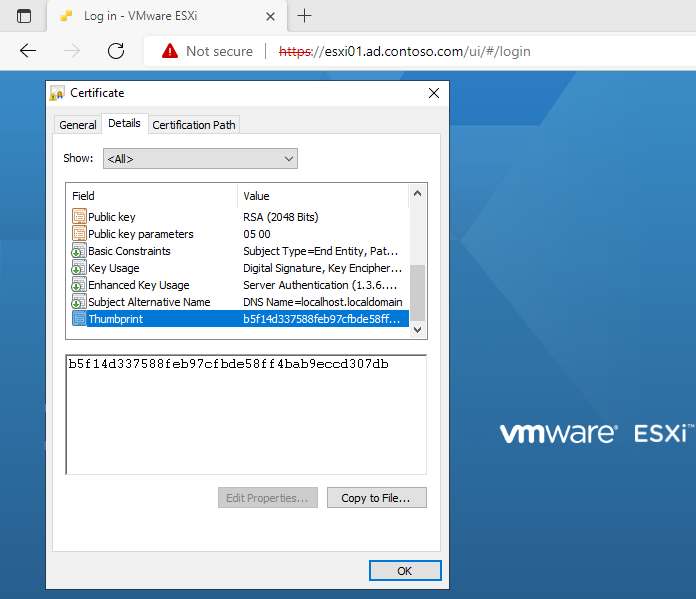Click inside the thumbprint value text box
Screen dimensions: 696x599
[246, 414]
